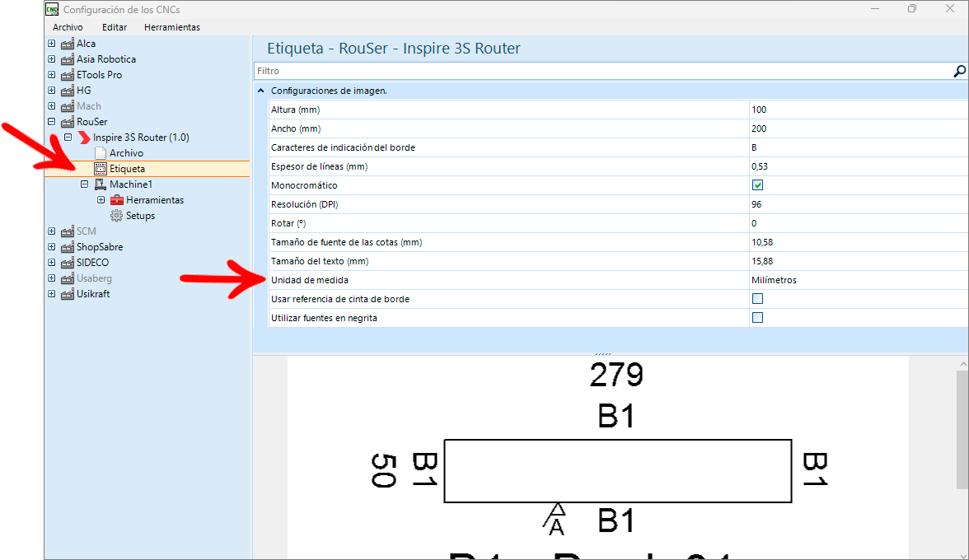Open the Editar menu
The width and height of the screenshot is (969, 560).
point(115,27)
